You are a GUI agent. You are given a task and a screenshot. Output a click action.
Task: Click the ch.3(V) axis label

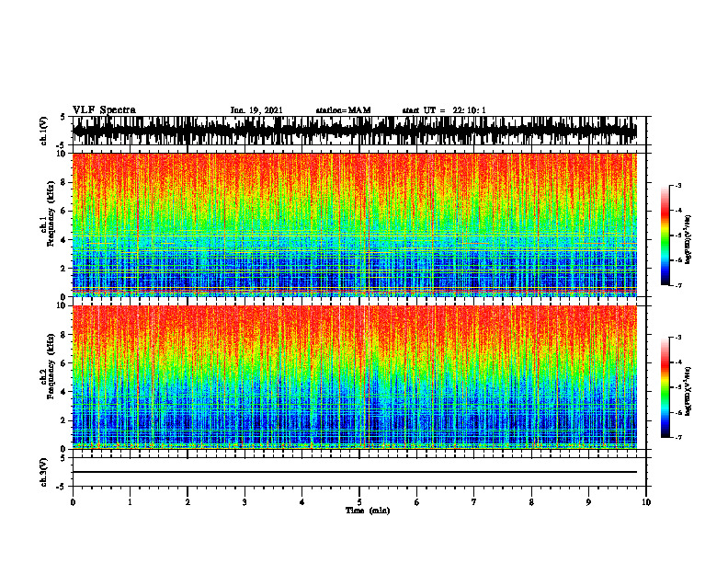[43, 473]
